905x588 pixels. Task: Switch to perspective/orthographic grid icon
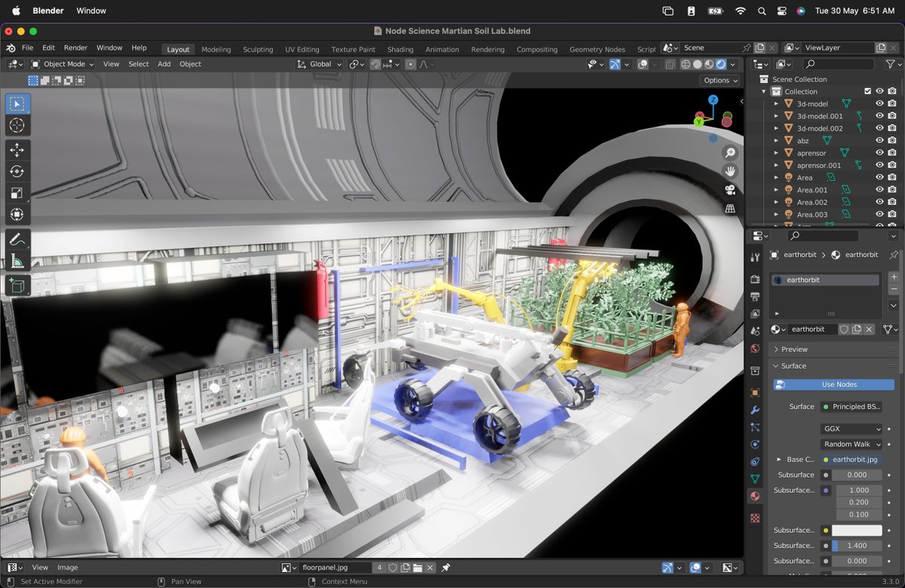click(x=729, y=209)
